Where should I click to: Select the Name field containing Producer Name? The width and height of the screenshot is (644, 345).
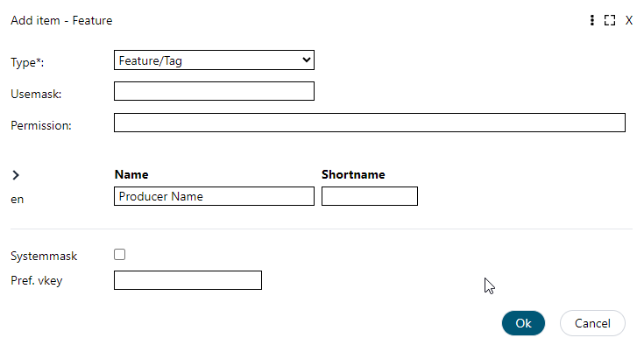tap(214, 196)
